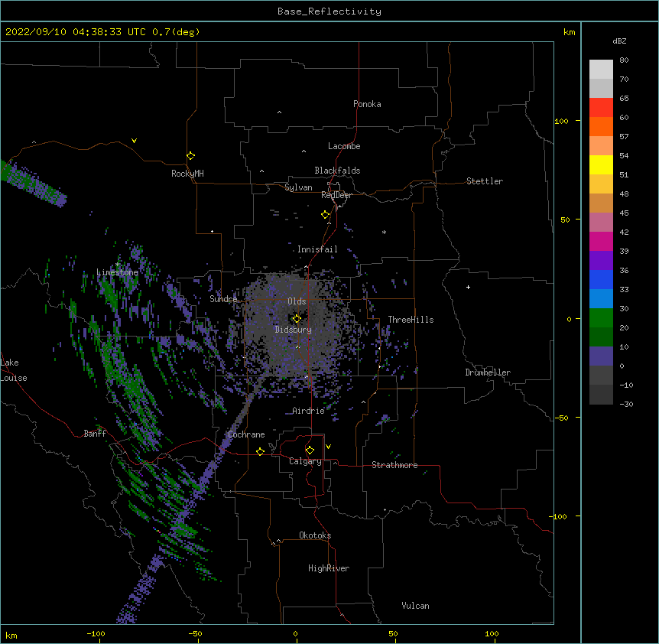Select the magenta swatch in the dBZ legend
The image size is (659, 644).
(601, 241)
